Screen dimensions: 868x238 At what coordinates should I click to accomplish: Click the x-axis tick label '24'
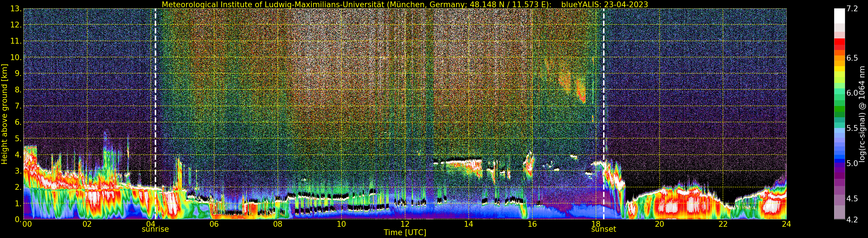point(786,224)
